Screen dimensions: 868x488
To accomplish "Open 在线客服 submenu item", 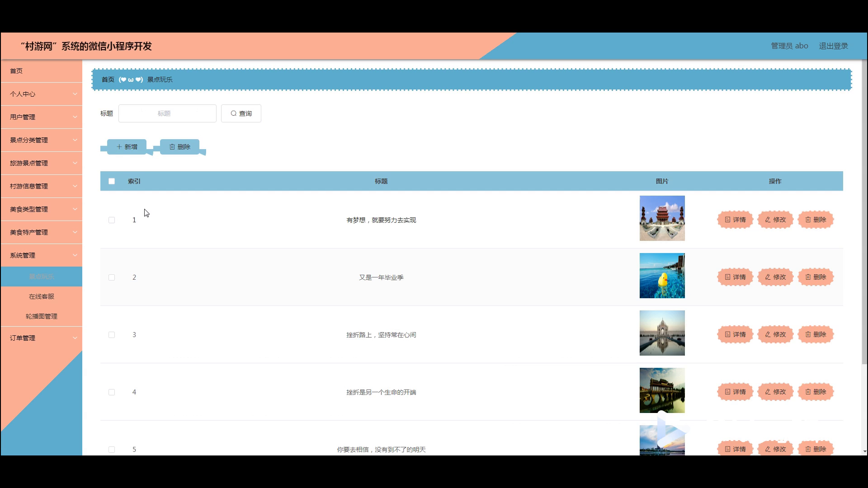I will pos(42,296).
